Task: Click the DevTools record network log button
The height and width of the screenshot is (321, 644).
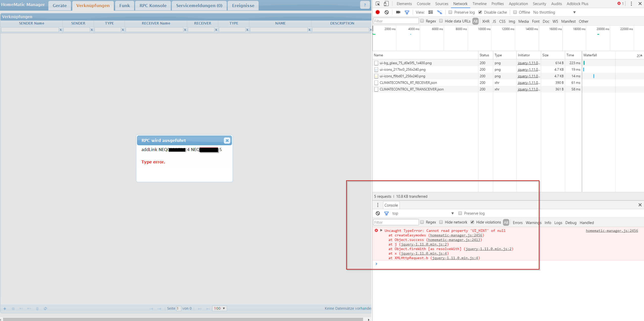Action: [377, 12]
